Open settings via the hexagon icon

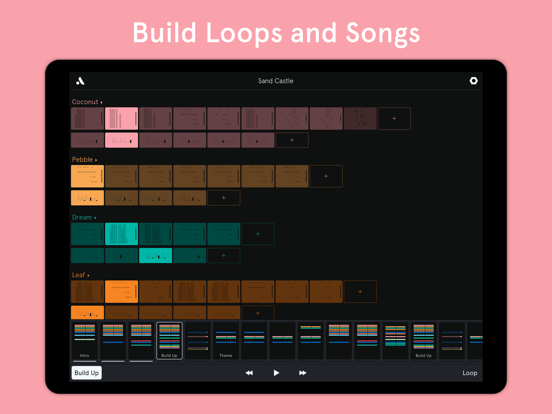pyautogui.click(x=473, y=81)
